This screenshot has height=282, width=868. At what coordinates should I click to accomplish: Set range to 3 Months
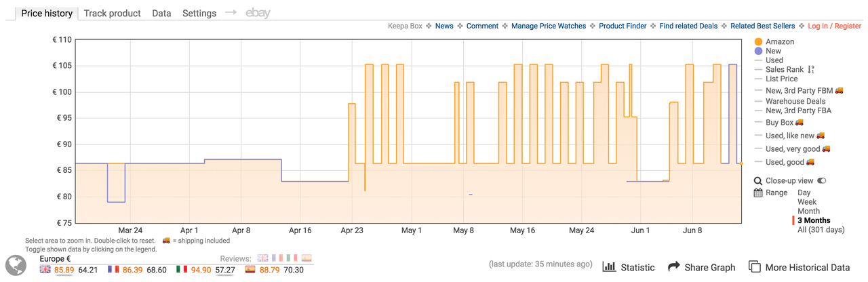(813, 220)
